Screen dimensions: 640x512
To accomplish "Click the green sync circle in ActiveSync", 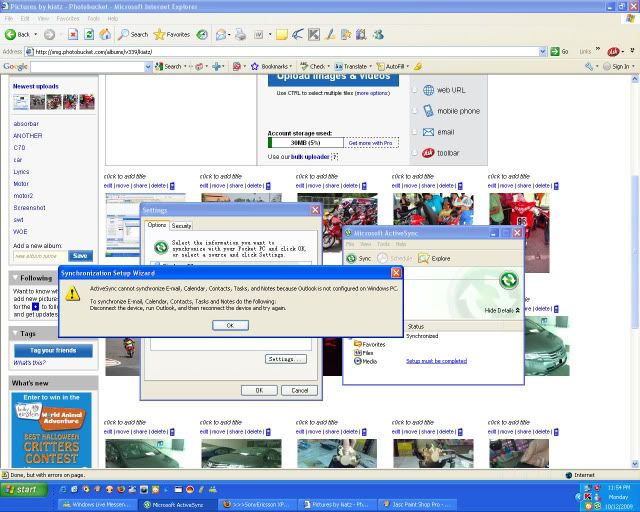I will point(508,280).
